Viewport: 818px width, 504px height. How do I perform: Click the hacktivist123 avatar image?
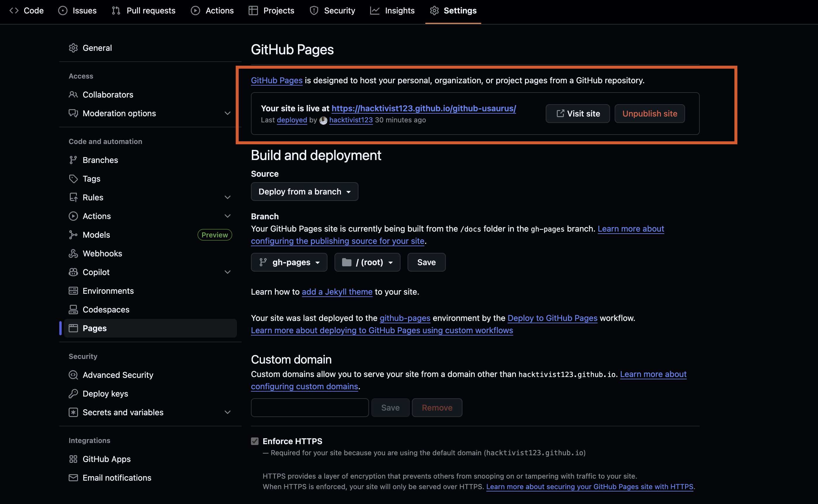click(x=323, y=120)
